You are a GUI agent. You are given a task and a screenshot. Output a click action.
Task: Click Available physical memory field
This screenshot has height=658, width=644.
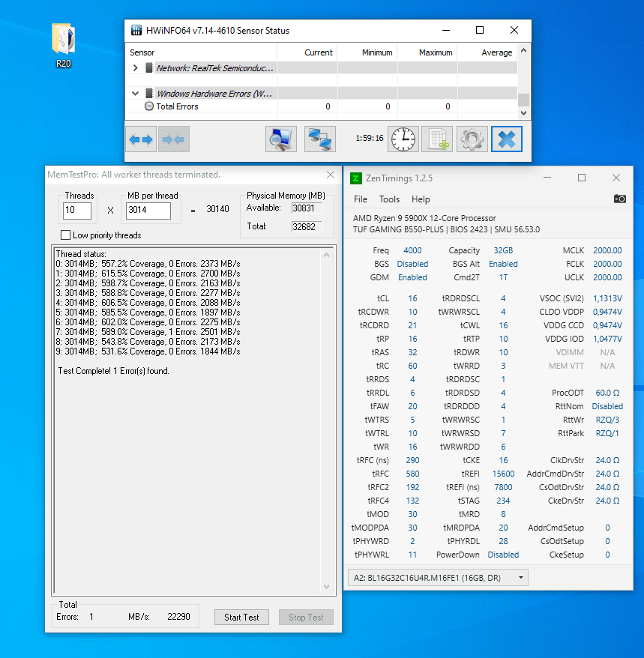(x=307, y=208)
